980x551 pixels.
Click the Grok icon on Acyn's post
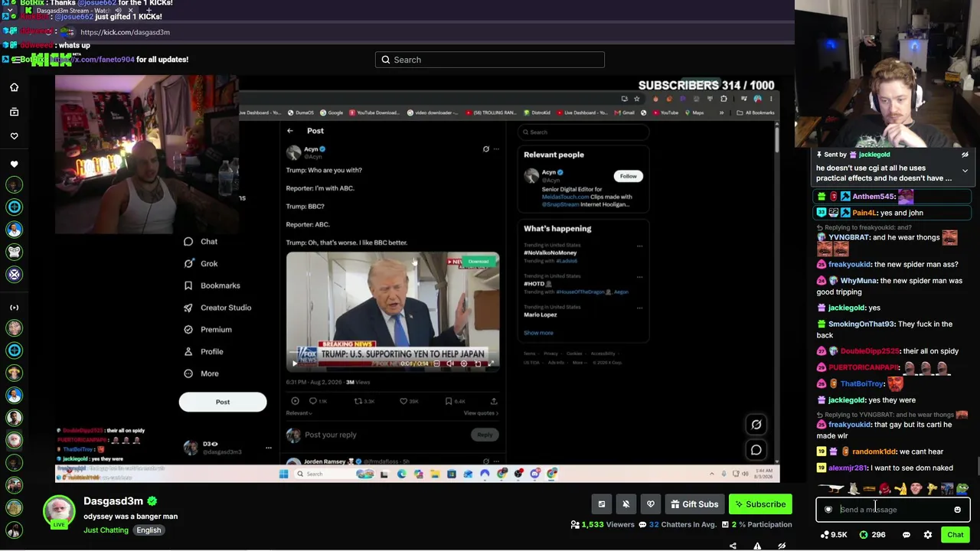coord(485,149)
